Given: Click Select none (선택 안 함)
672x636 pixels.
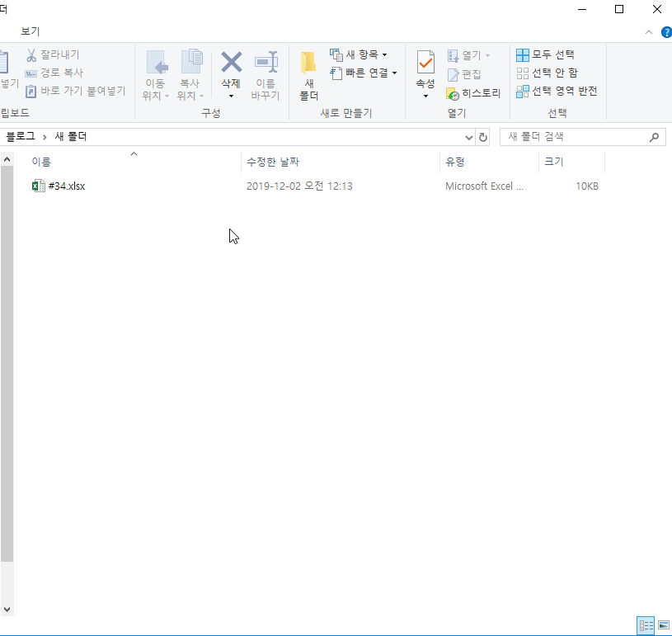Looking at the screenshot, I should pyautogui.click(x=547, y=73).
